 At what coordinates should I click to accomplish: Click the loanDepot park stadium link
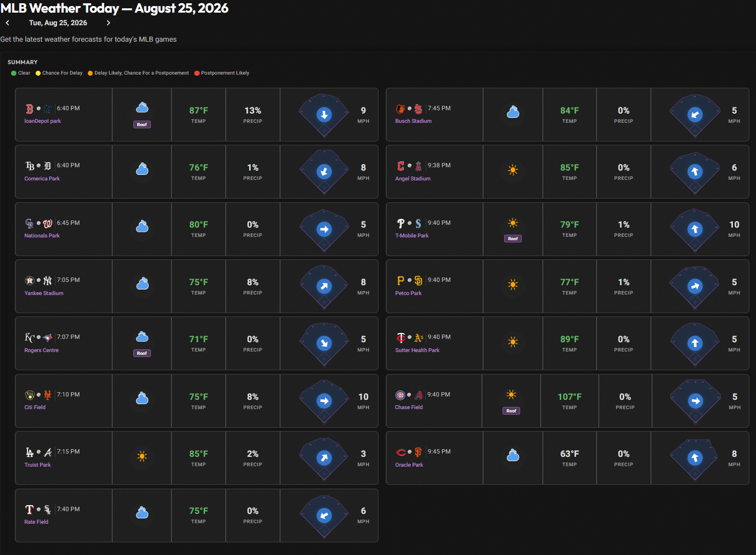tap(43, 121)
